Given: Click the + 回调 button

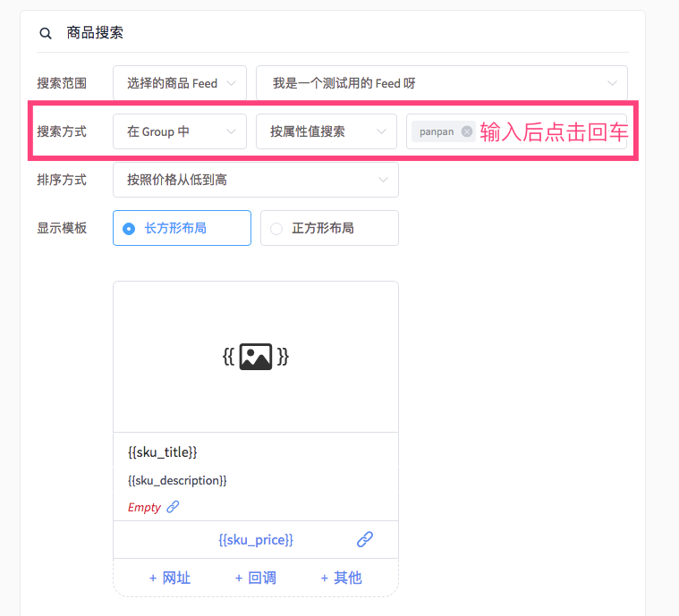Looking at the screenshot, I should click(x=256, y=578).
